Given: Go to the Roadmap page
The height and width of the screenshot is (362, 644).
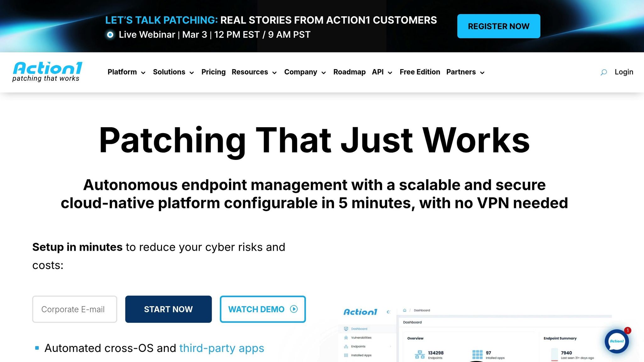Looking at the screenshot, I should pyautogui.click(x=349, y=72).
